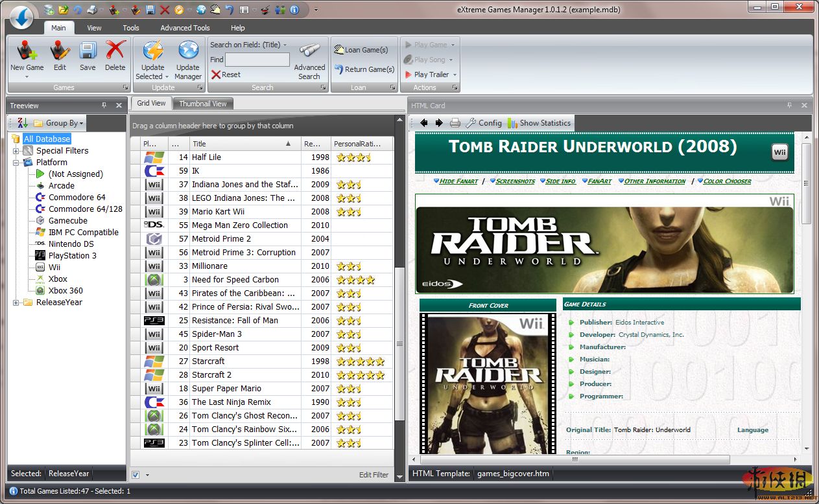Screen dimensions: 819x504
Task: Click the Save disk icon
Action: [88, 52]
